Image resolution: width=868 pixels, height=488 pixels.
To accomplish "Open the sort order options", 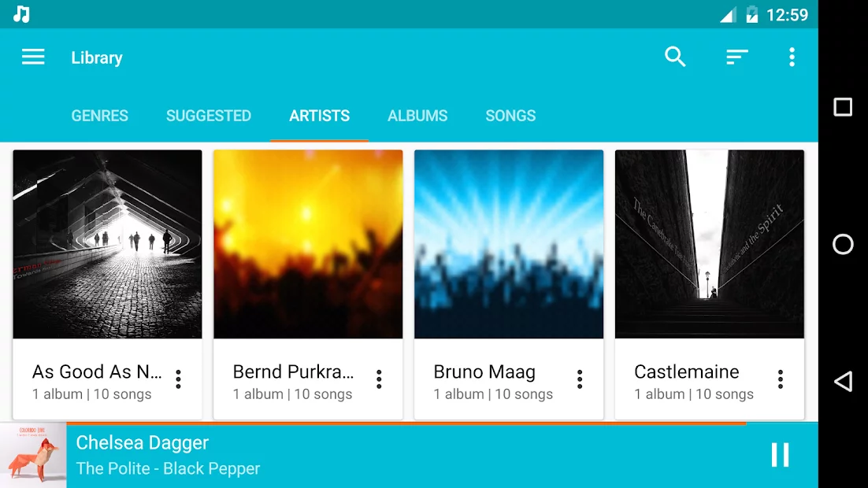I will tap(736, 57).
